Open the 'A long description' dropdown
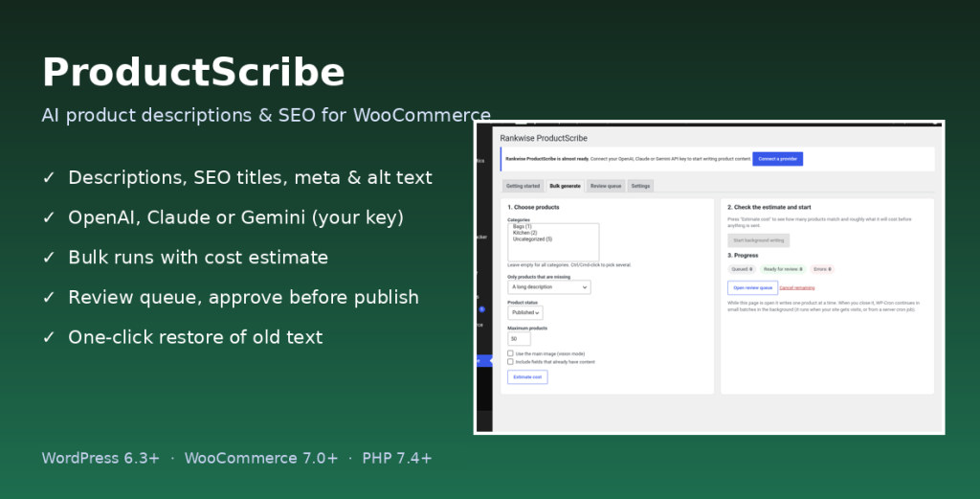This screenshot has width=980, height=499. point(548,287)
